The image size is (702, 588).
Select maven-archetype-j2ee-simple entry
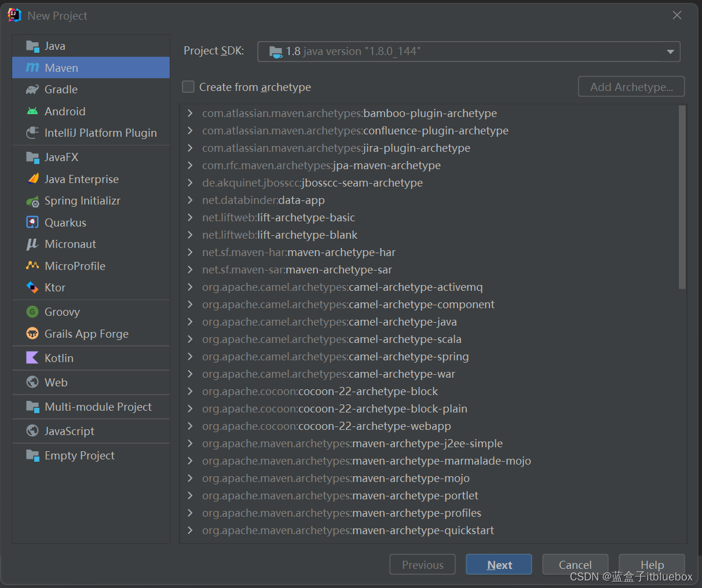pyautogui.click(x=352, y=443)
